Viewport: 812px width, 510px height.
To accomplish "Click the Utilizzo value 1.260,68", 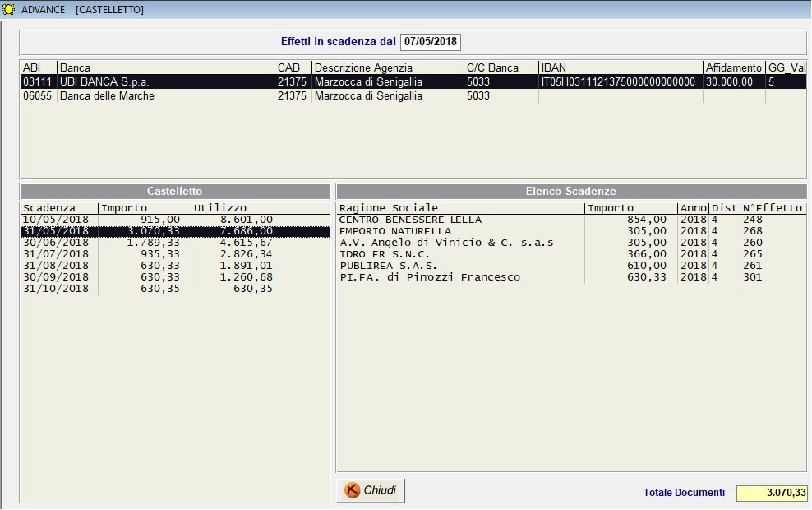I will tap(247, 276).
